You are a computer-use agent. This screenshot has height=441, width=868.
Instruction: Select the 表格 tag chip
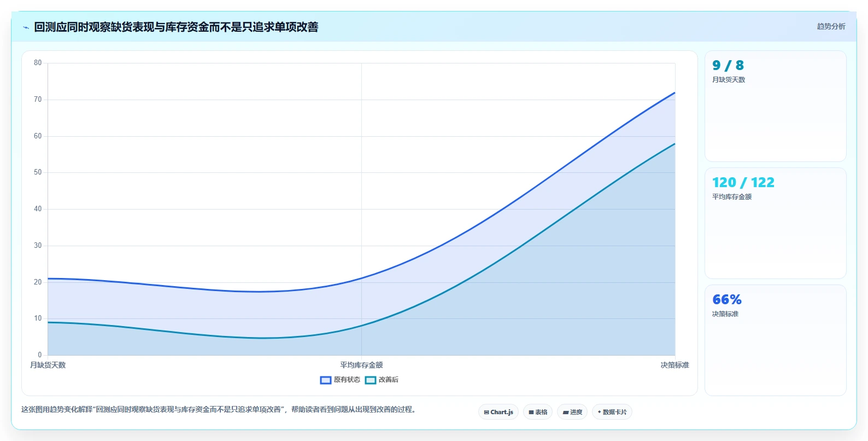tap(538, 412)
